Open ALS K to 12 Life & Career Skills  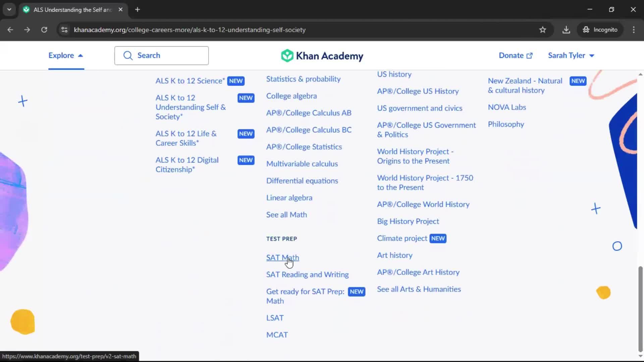pyautogui.click(x=186, y=138)
